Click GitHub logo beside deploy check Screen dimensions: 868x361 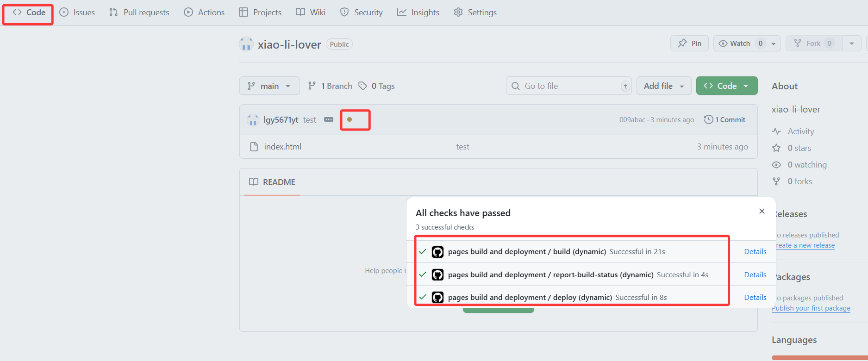(437, 297)
